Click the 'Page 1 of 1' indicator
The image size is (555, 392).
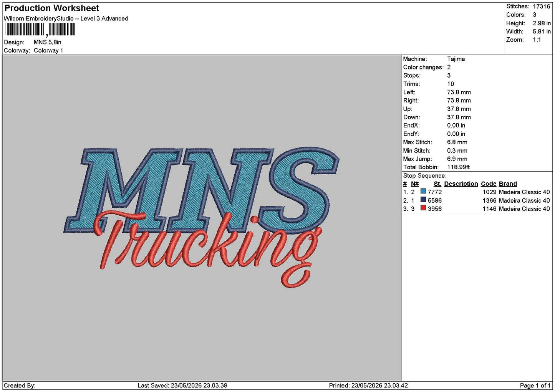click(535, 385)
